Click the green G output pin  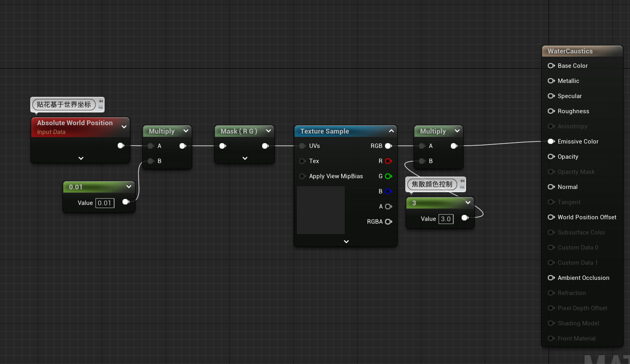pos(389,176)
